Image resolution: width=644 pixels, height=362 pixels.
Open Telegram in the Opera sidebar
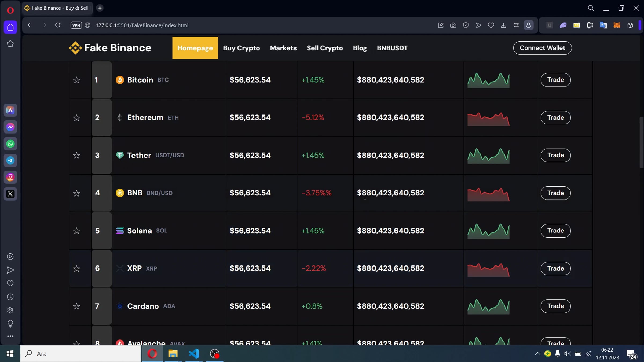pos(10,161)
